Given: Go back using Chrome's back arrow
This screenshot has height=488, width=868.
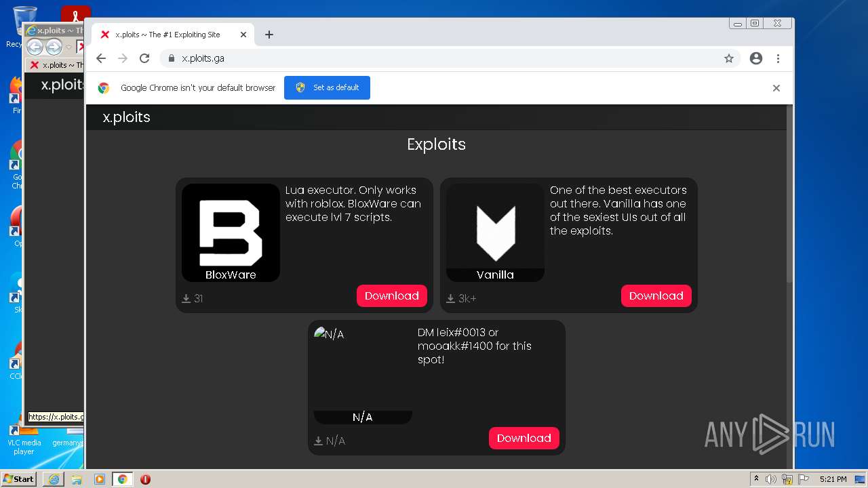Looking at the screenshot, I should pos(101,58).
